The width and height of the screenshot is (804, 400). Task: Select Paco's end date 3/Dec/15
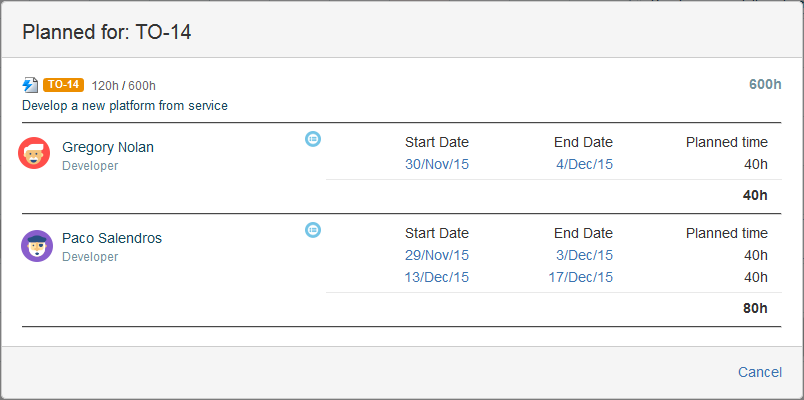coord(584,256)
